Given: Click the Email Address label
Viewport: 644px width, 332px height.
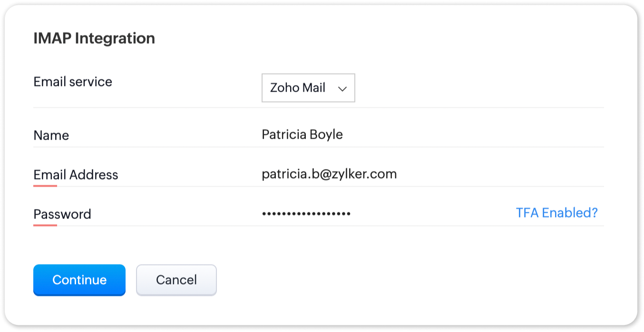Looking at the screenshot, I should pos(76,175).
